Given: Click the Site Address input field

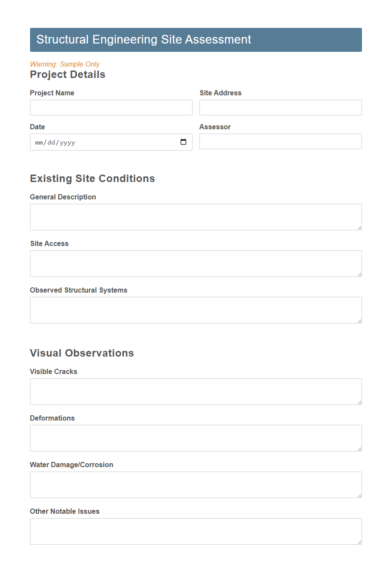Looking at the screenshot, I should (x=280, y=108).
